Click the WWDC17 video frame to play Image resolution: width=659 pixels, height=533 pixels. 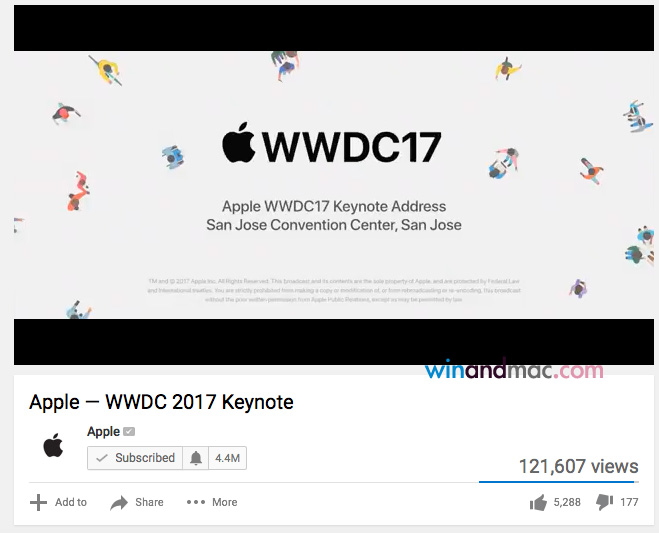coord(334,185)
